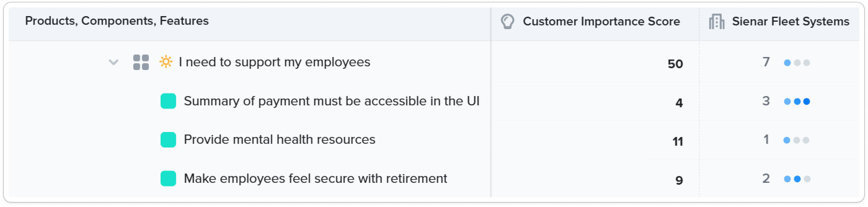
Task: Click score 50 in the Customer Importance column
Action: (675, 64)
